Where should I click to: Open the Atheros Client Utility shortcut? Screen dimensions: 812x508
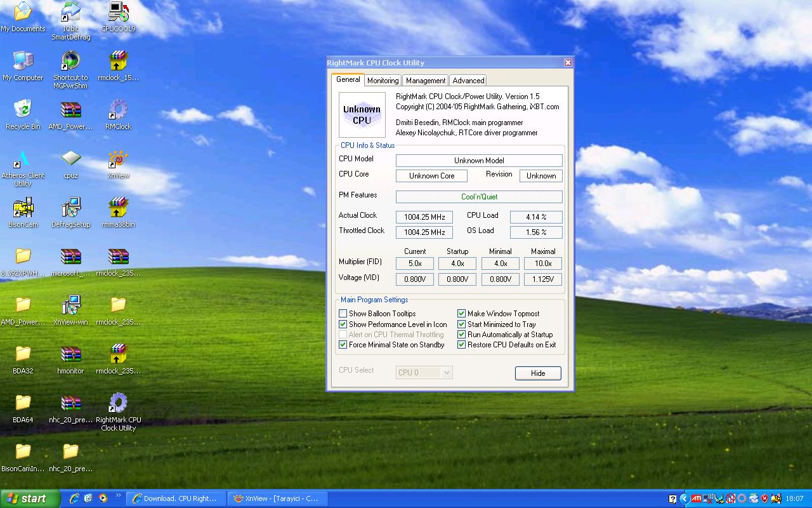click(x=23, y=168)
